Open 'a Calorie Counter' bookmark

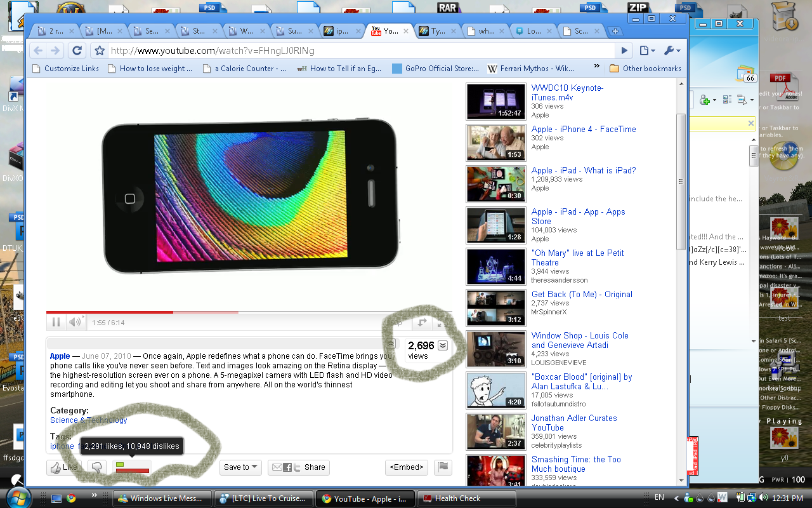click(245, 69)
